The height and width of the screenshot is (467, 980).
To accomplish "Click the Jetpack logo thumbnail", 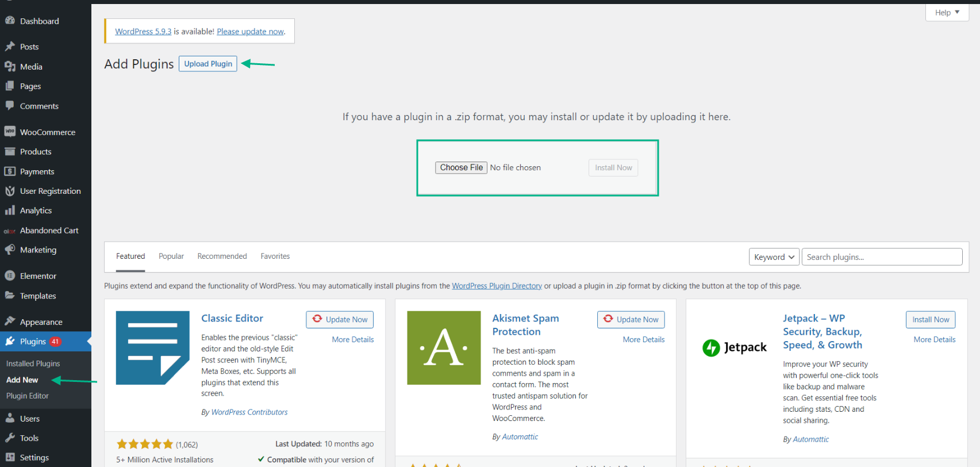I will tap(735, 347).
